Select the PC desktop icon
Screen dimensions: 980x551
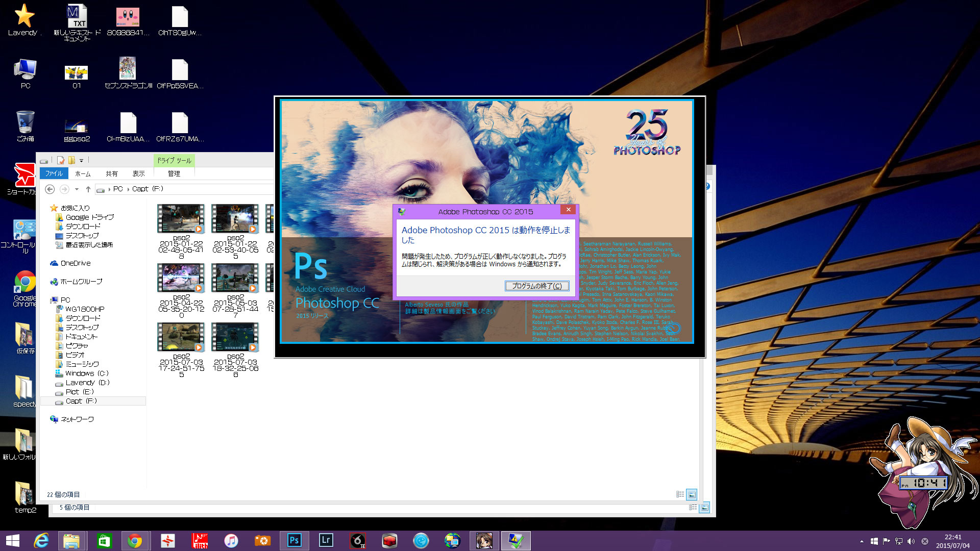26,74
